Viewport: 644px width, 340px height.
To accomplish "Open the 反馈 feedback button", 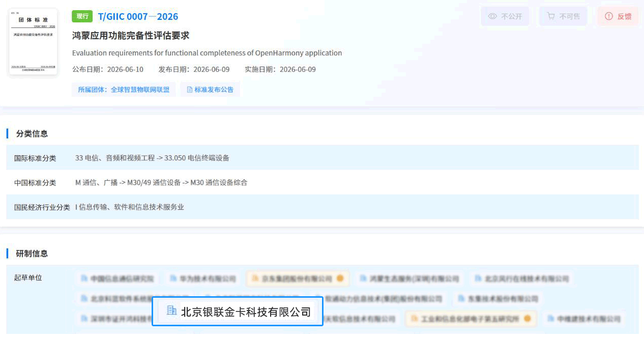I will coord(618,16).
